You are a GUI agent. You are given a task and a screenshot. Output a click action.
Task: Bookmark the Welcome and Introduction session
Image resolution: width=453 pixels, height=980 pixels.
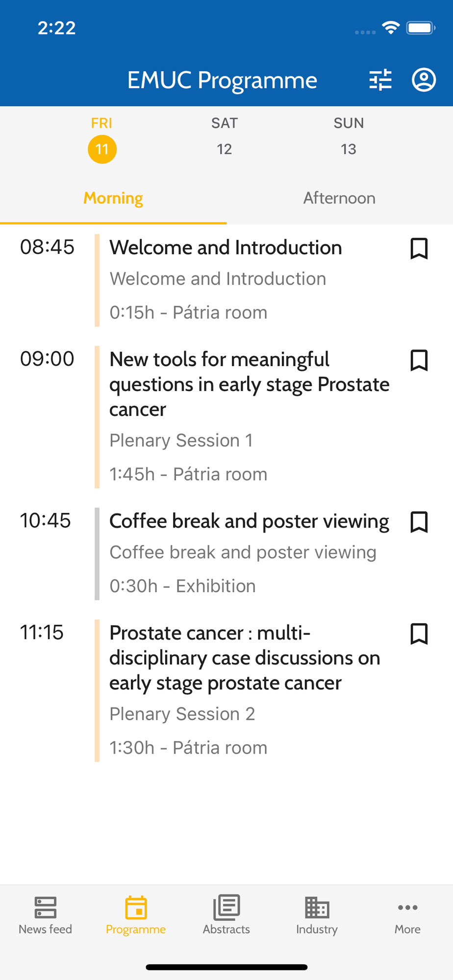[x=419, y=248]
